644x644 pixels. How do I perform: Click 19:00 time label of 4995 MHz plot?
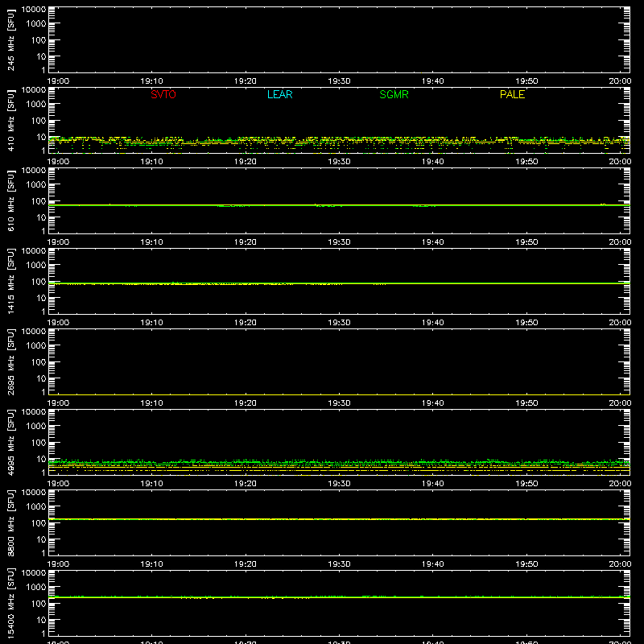pos(58,484)
